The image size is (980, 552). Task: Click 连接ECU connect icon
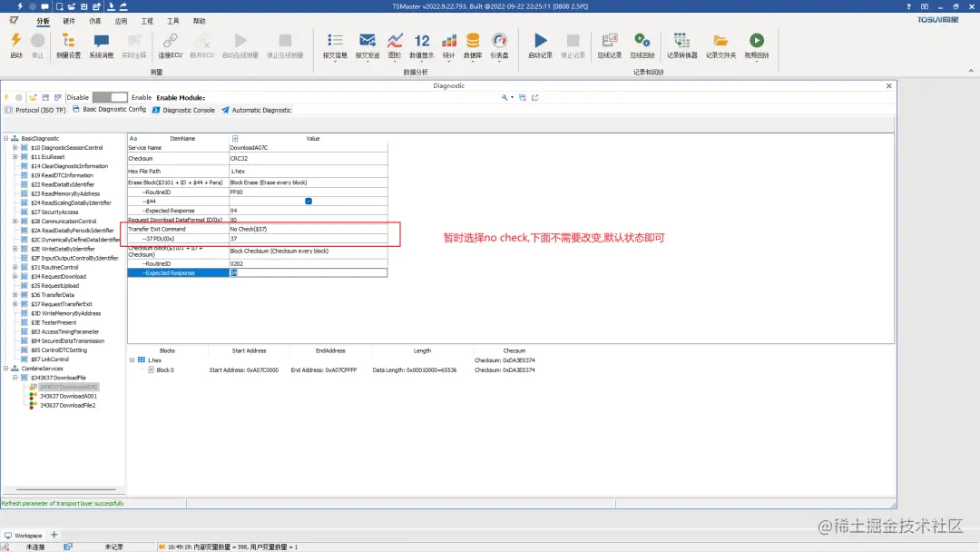pos(170,45)
